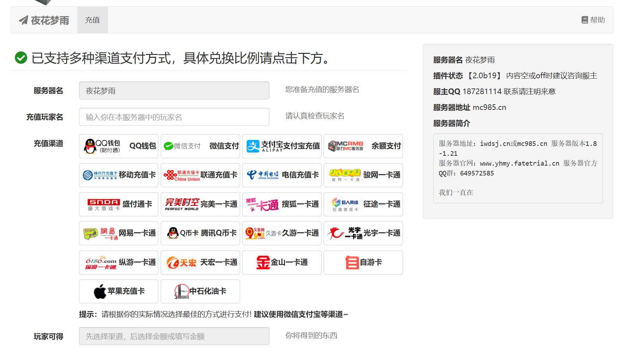623x364 pixels.
Task: Choose 完美一卡通 Perfect World card
Action: coord(200,204)
